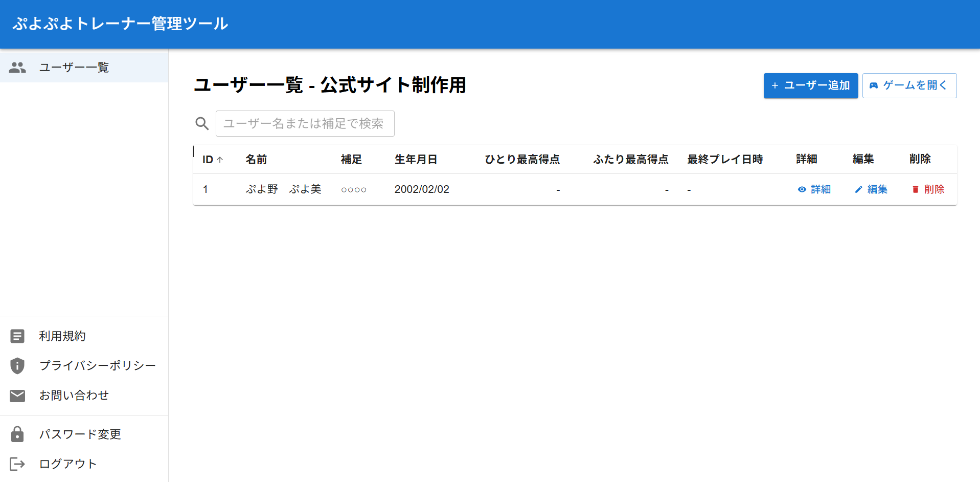This screenshot has width=980, height=482.
Task: Sort by 生年月日 column header
Action: point(416,160)
